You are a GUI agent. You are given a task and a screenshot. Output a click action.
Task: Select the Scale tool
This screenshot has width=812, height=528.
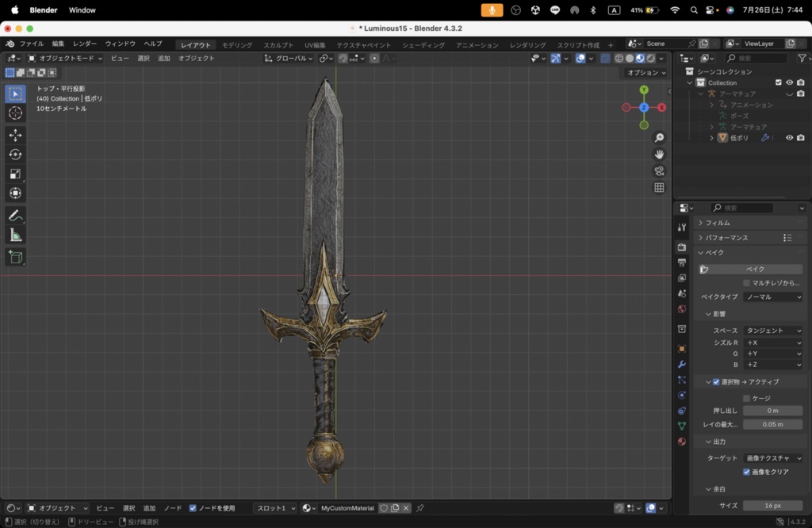(x=15, y=174)
